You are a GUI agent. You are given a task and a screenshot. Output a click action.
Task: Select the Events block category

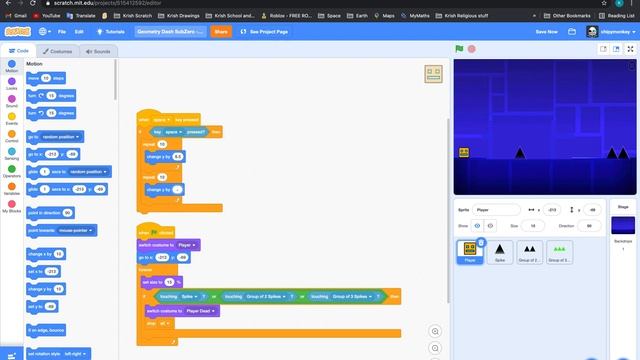tap(12, 119)
